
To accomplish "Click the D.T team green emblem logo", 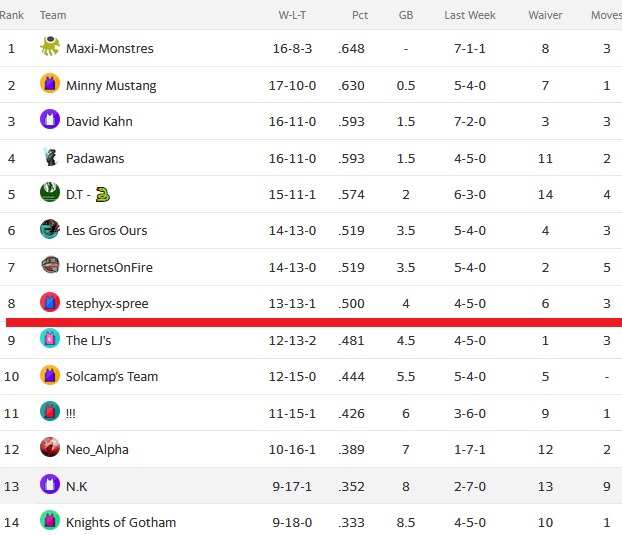I will (x=50, y=192).
